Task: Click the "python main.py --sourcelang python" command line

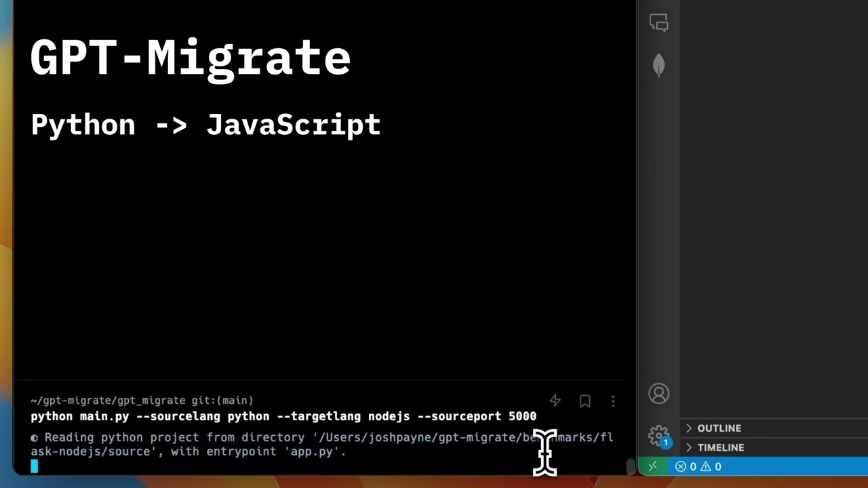Action: pyautogui.click(x=283, y=416)
